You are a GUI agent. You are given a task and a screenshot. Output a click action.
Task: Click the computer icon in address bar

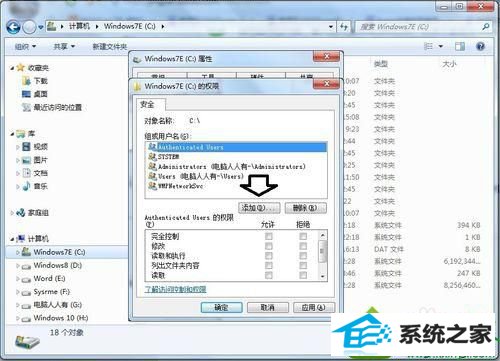[x=51, y=26]
